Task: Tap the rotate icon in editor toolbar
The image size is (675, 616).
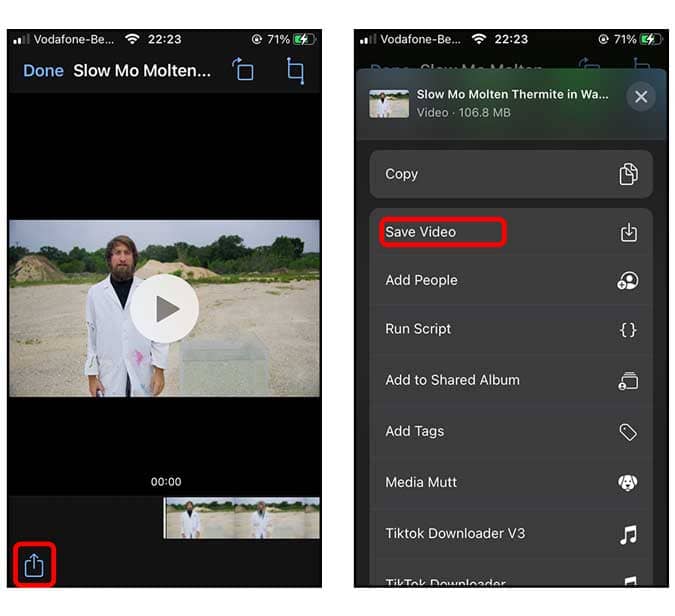Action: pyautogui.click(x=243, y=69)
